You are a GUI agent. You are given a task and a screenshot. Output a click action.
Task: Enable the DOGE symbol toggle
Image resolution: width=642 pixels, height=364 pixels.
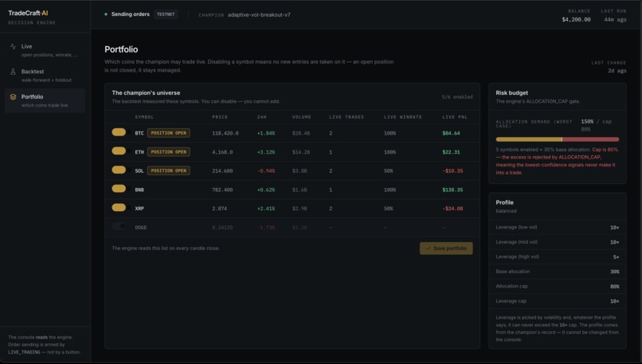(x=119, y=226)
